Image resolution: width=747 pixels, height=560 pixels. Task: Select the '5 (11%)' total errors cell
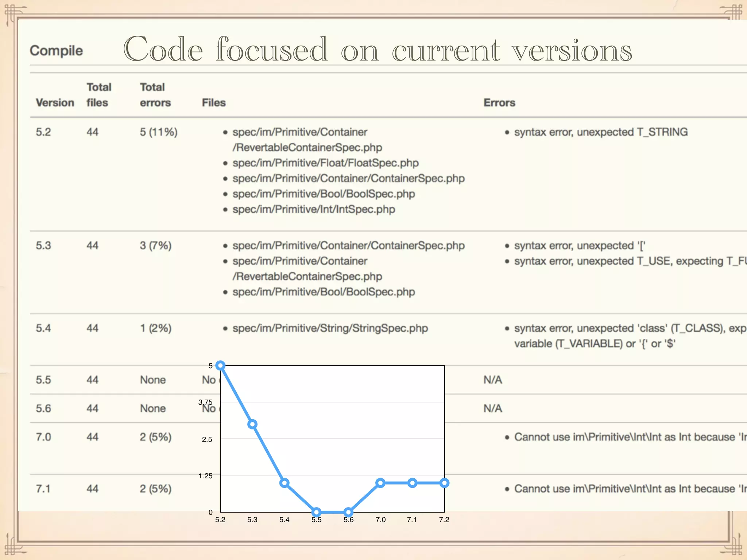pyautogui.click(x=159, y=132)
